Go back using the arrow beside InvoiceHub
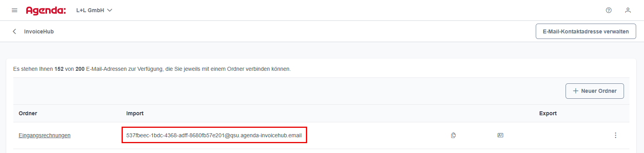644x153 pixels. pyautogui.click(x=15, y=31)
